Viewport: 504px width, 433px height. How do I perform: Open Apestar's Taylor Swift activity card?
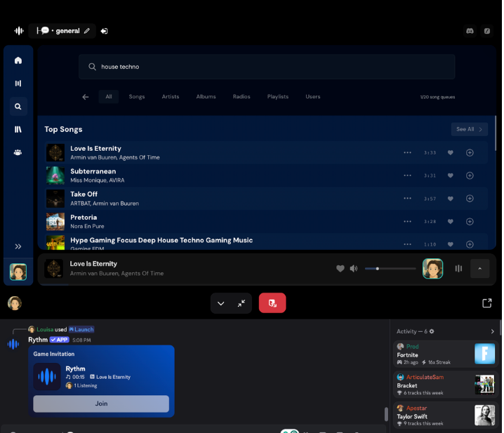[x=446, y=415]
